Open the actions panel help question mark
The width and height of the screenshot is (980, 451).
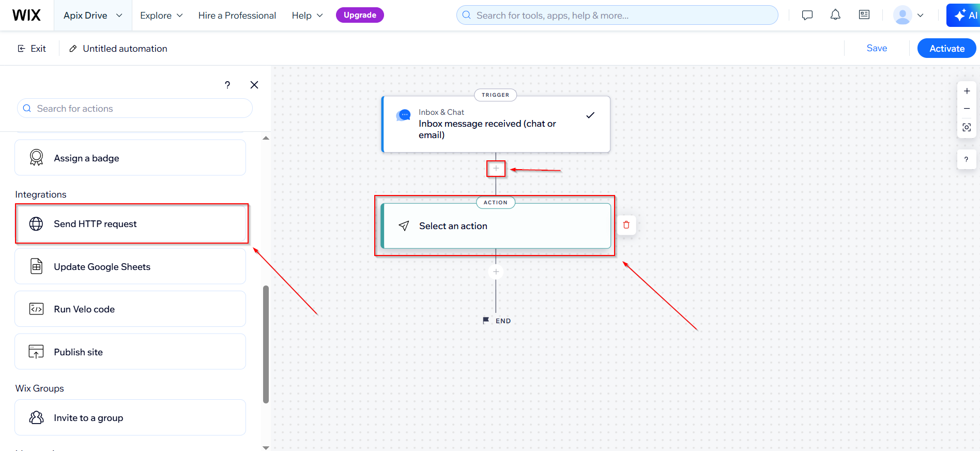227,85
